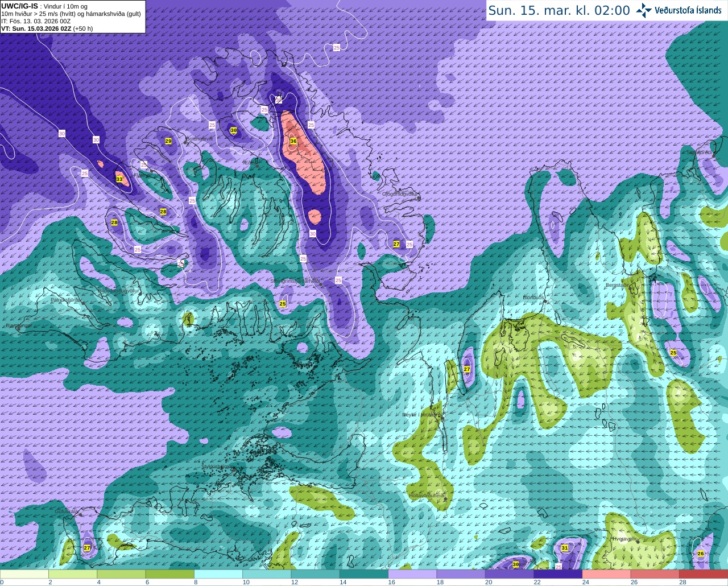
Task: Pick the legend swatch between 2 and 4
Action: click(73, 574)
